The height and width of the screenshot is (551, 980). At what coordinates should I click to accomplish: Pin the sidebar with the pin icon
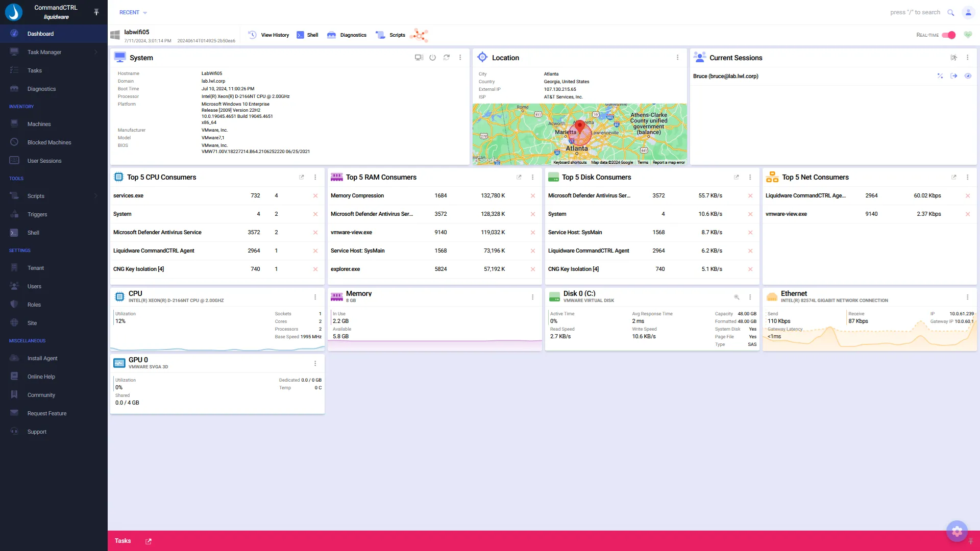96,12
